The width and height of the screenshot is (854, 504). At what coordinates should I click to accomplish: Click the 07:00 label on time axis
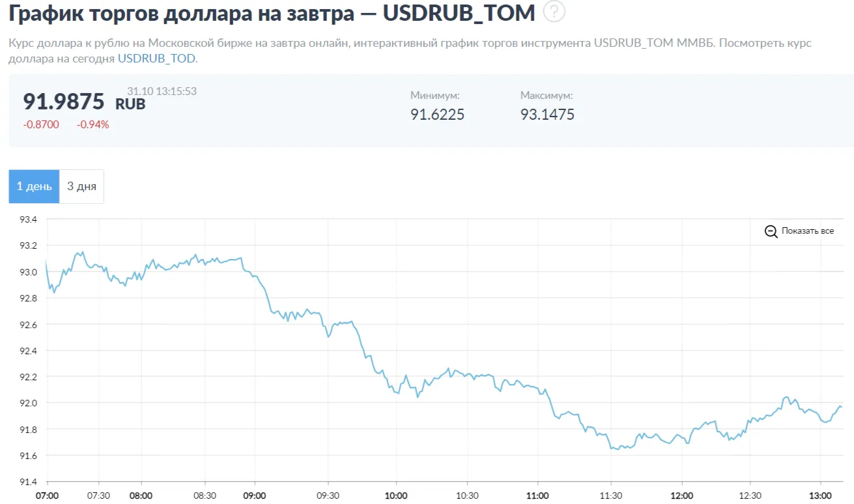pos(47,496)
